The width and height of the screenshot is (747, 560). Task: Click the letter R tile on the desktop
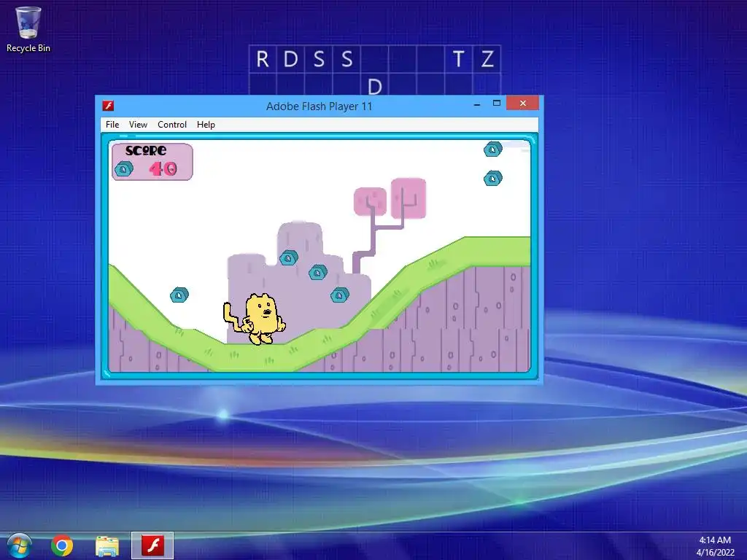pyautogui.click(x=263, y=59)
